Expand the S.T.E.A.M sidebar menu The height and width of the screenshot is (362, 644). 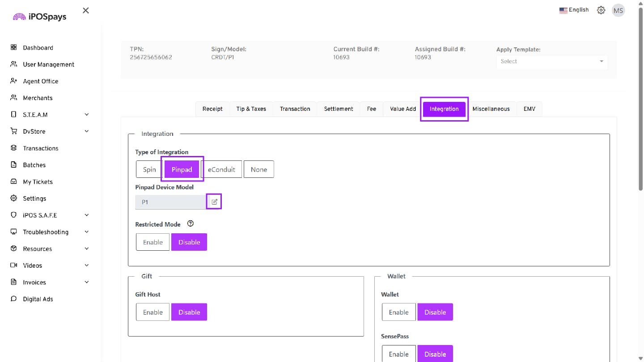click(x=86, y=115)
